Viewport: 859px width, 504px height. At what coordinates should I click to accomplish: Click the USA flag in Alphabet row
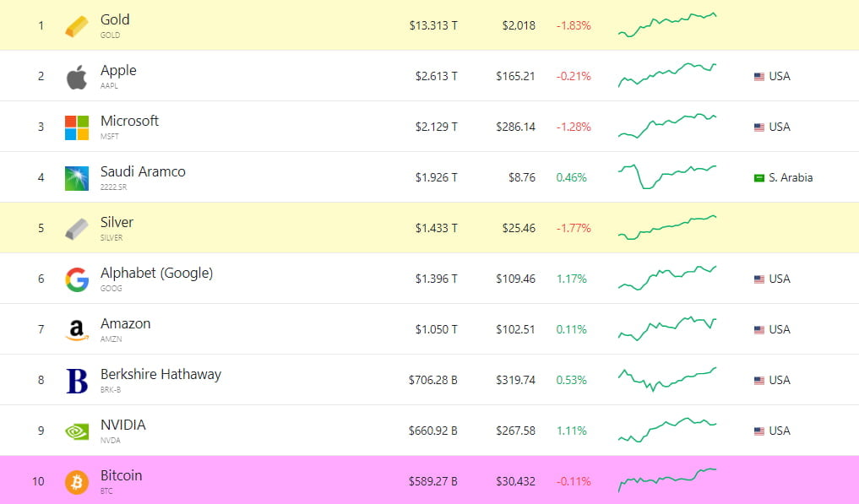pos(758,279)
